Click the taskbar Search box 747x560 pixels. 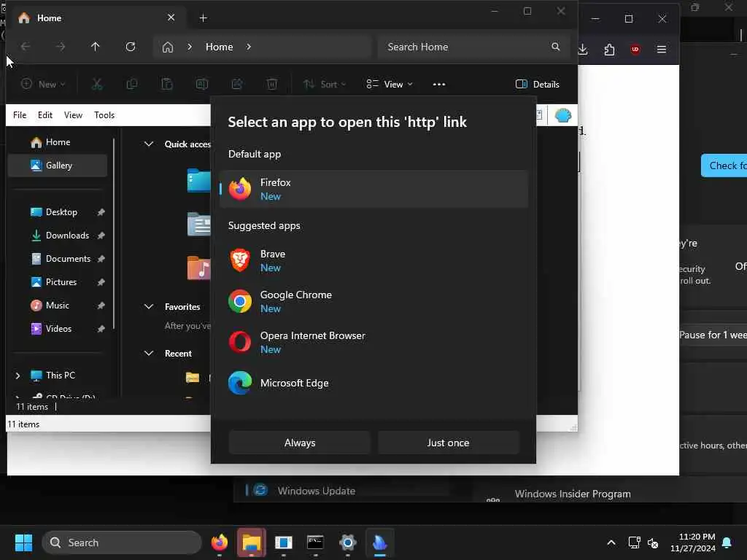coord(122,542)
